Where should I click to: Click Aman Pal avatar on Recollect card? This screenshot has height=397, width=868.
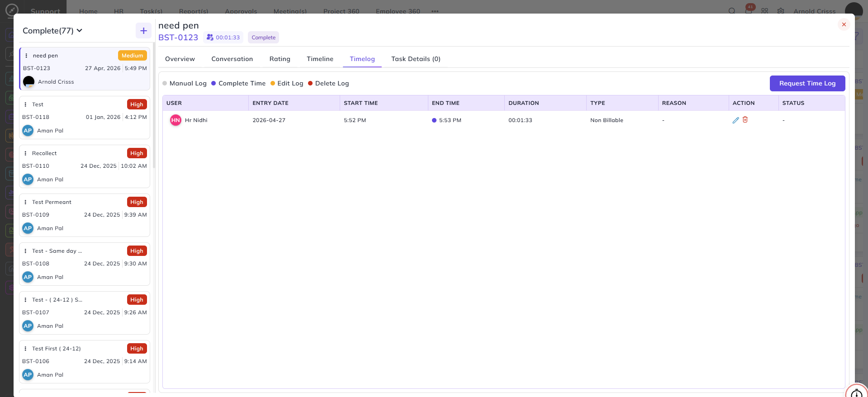click(28, 180)
